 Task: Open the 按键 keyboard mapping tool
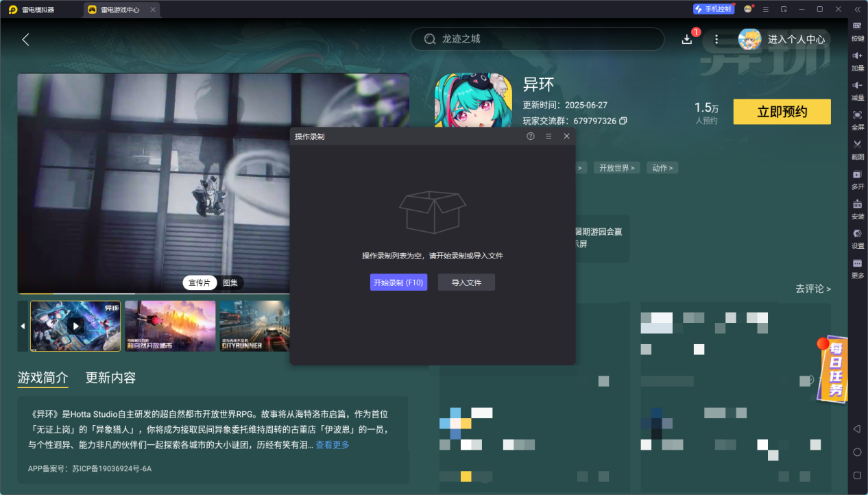pos(857,30)
